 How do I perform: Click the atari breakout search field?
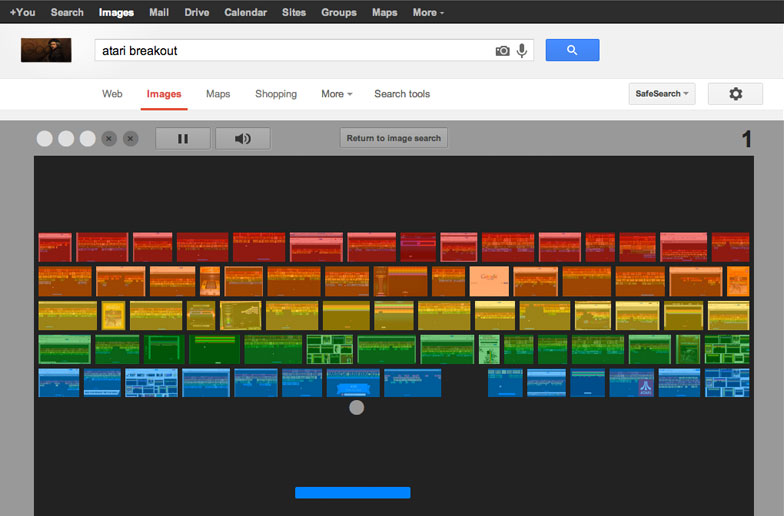290,50
